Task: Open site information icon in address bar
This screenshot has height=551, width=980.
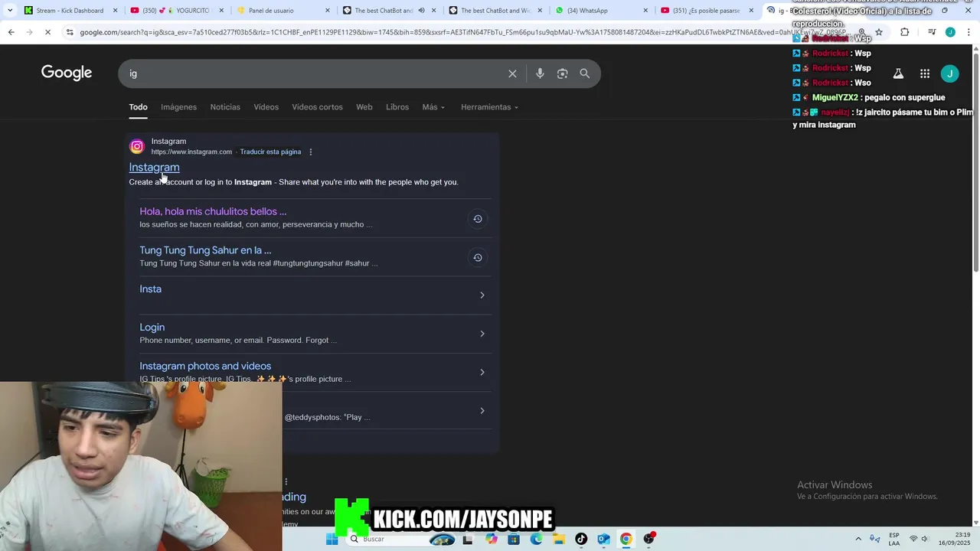Action: tap(70, 32)
